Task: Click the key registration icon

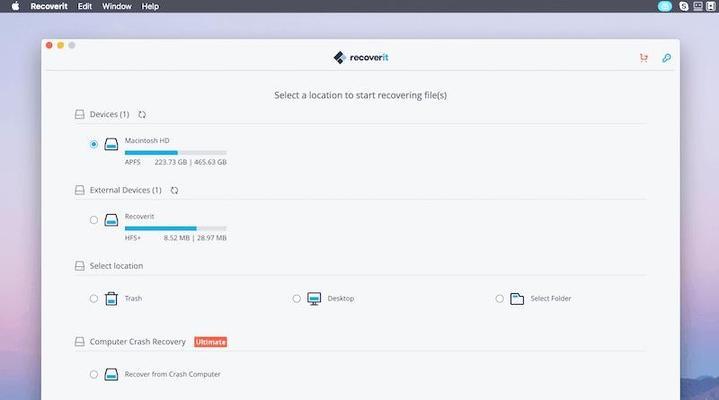Action: click(x=666, y=58)
